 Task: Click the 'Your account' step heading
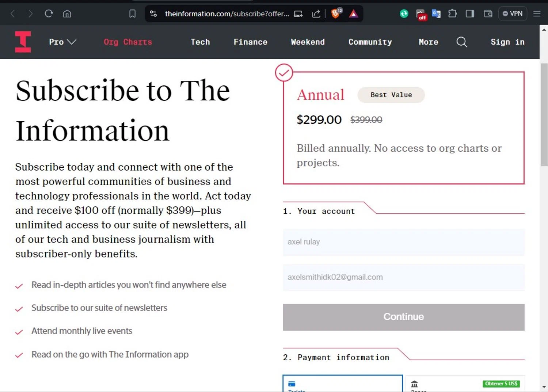click(x=319, y=211)
